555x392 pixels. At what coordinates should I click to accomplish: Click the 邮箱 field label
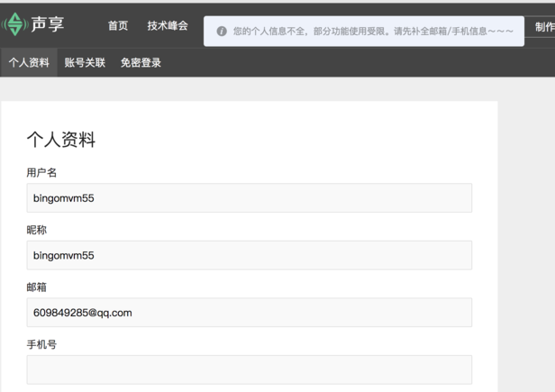(x=36, y=287)
